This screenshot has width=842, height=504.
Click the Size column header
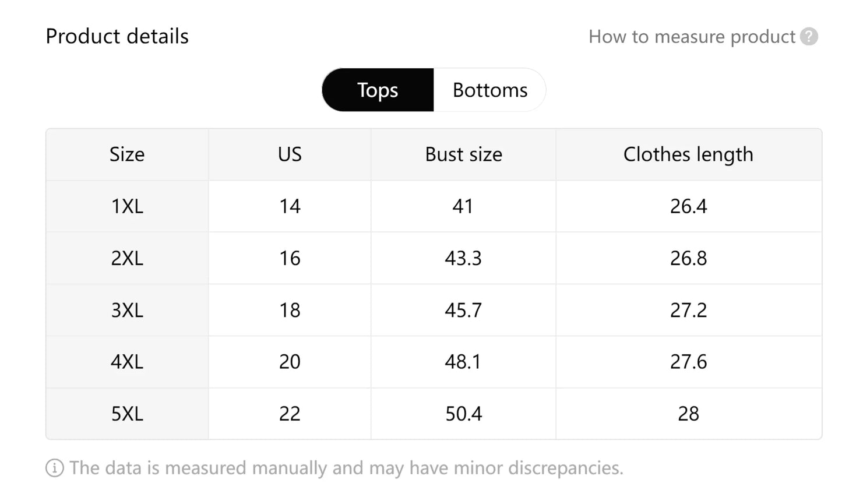pyautogui.click(x=127, y=154)
